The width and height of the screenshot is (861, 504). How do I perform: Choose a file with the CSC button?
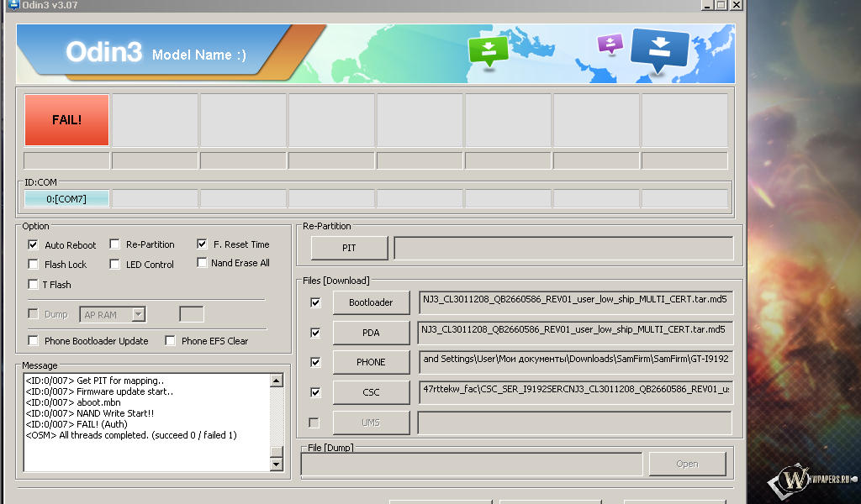pos(371,392)
